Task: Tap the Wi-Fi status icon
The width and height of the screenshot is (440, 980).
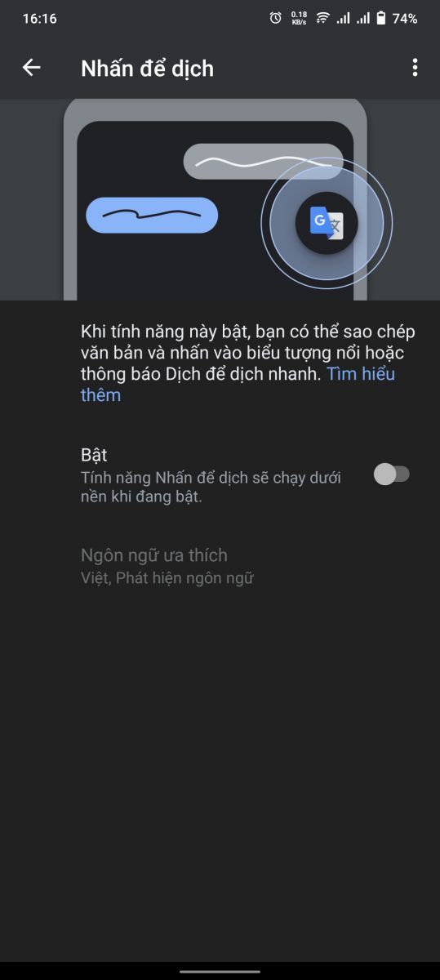Action: [322, 18]
